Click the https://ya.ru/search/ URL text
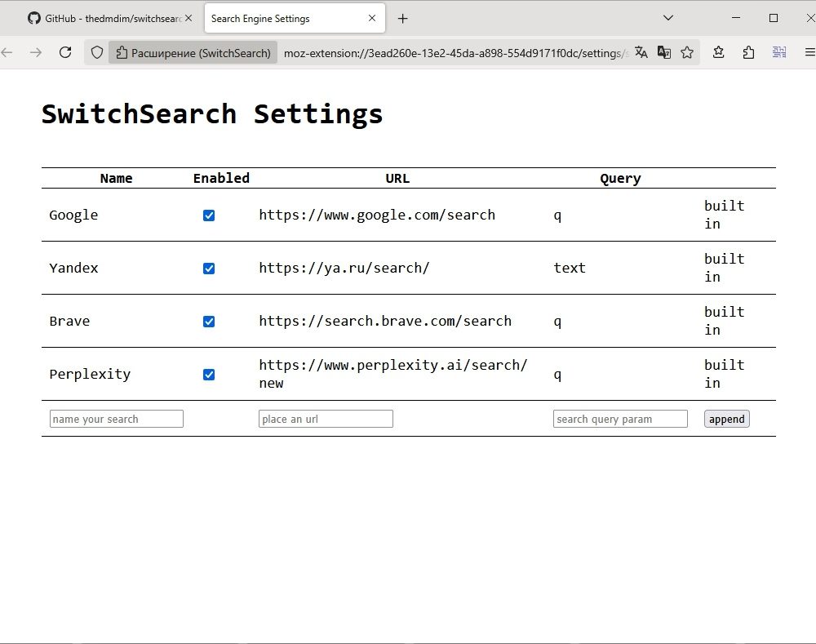816x644 pixels. click(344, 268)
